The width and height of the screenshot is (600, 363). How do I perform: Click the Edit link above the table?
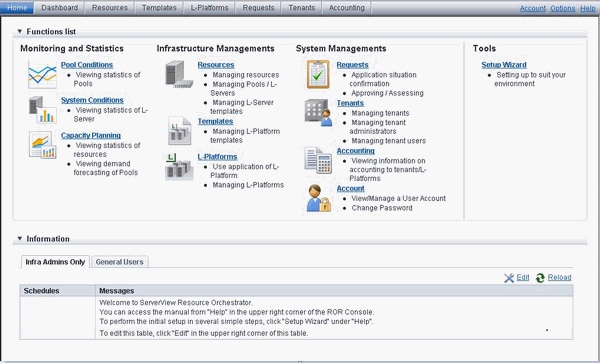tap(523, 278)
